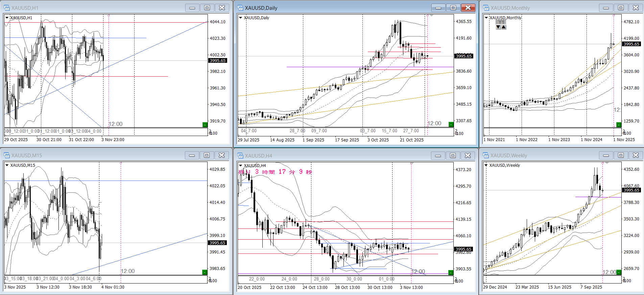This screenshot has width=644, height=295.
Task: Click the chart icon in XAUUSD,H1 title bar
Action: point(6,8)
